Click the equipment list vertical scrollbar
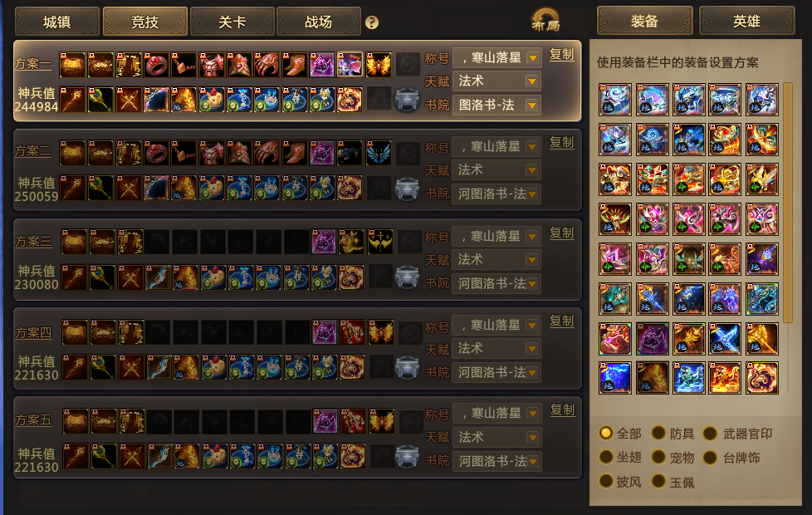 (x=788, y=202)
